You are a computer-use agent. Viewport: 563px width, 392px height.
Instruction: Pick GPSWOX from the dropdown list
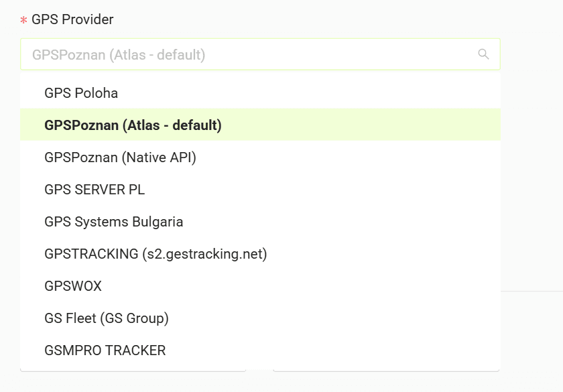pos(260,285)
